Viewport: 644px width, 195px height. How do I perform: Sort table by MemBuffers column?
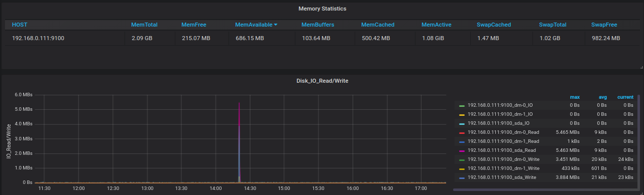click(x=317, y=25)
